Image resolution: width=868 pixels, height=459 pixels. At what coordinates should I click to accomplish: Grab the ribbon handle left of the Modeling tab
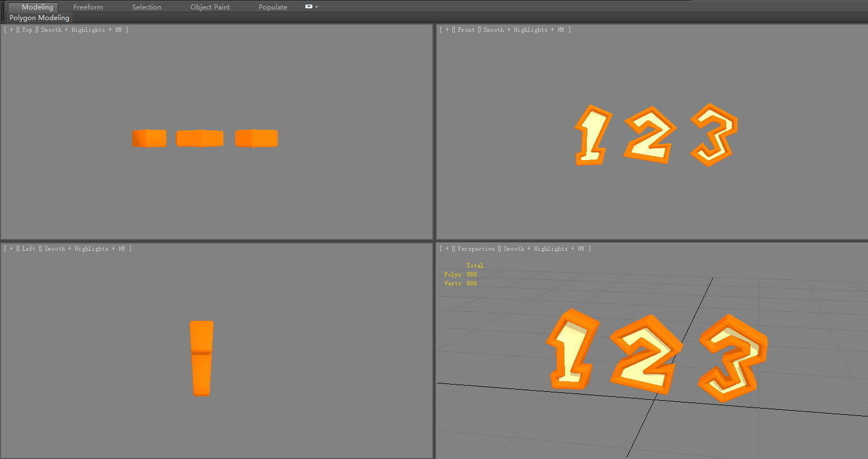[3, 12]
